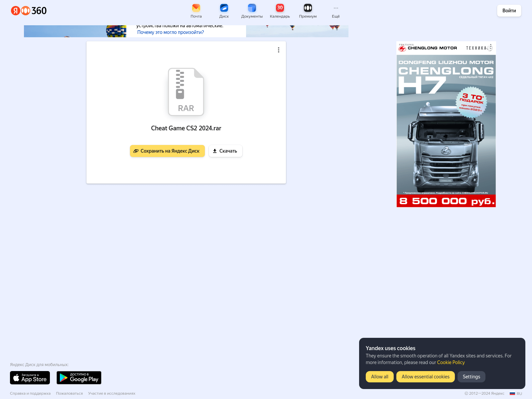Click Allow all cookies button
Image resolution: width=532 pixels, height=399 pixels.
pos(380,377)
